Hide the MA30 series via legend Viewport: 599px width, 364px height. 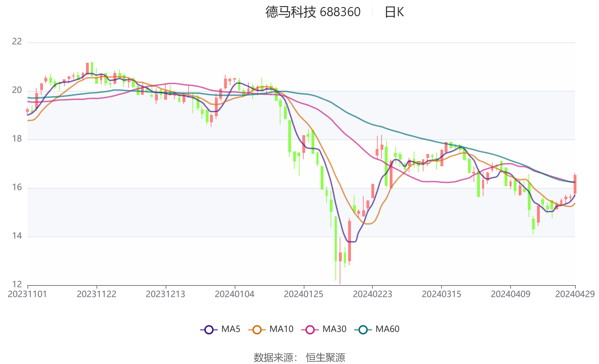[310, 330]
